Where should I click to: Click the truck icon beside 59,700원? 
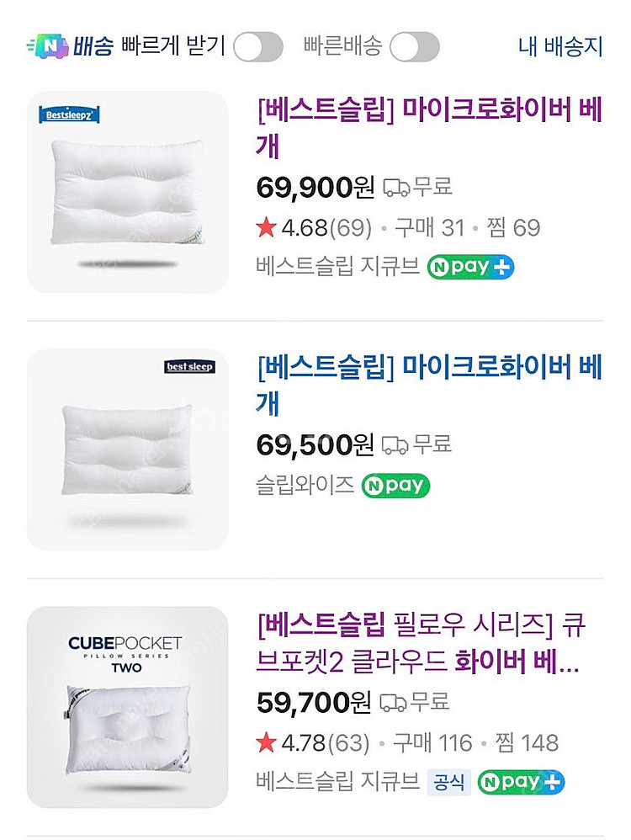pos(394,702)
